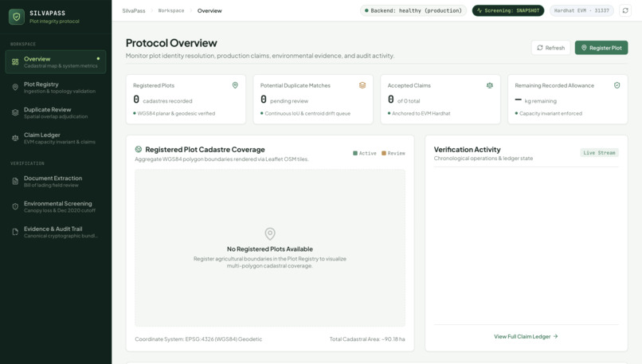The width and height of the screenshot is (642, 364).
Task: Click the Register Plot button
Action: pyautogui.click(x=601, y=48)
